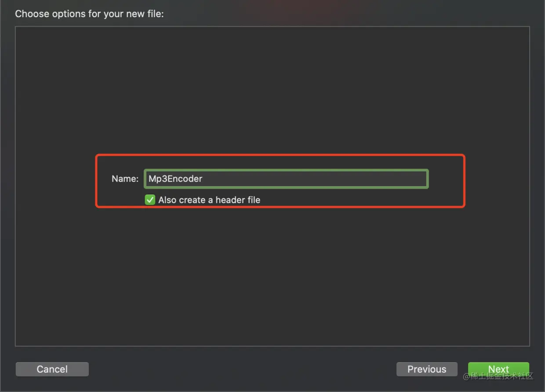The height and width of the screenshot is (392, 545).
Task: Click the empty area below the header file checkbox
Action: coord(272,277)
